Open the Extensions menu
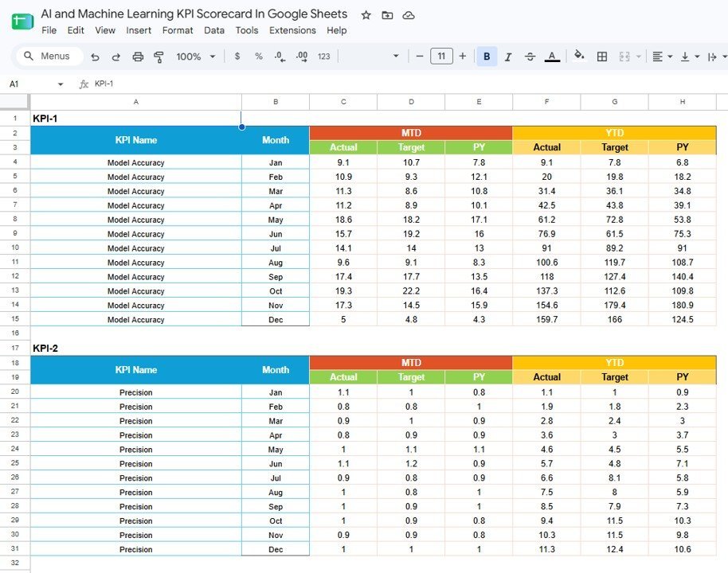The height and width of the screenshot is (573, 728). 292,30
